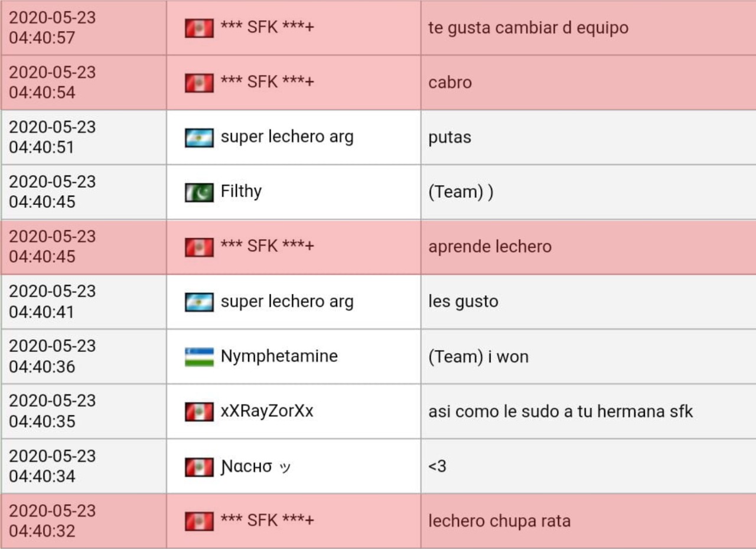Viewport: 756px width, 549px height.
Task: Click the "(Team) i won" message
Action: coord(478,357)
